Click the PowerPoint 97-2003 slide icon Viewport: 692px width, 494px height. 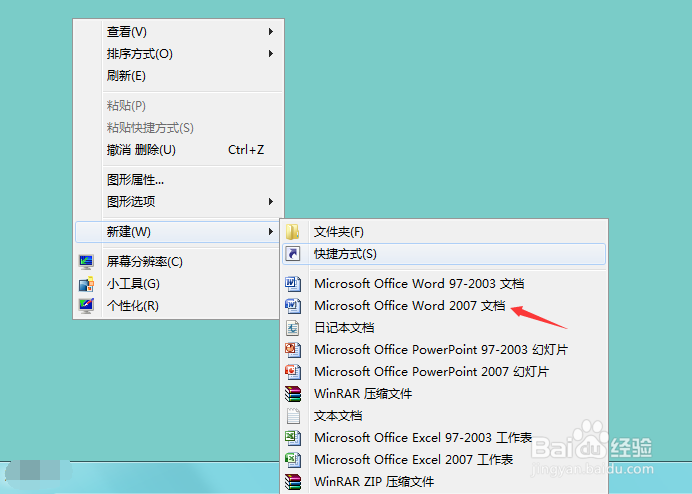coord(293,350)
